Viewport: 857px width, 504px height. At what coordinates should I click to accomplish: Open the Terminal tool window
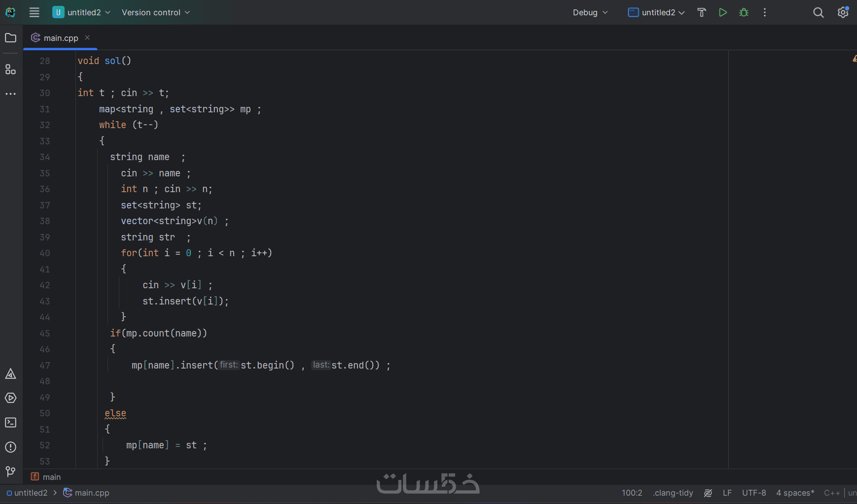pos(10,423)
